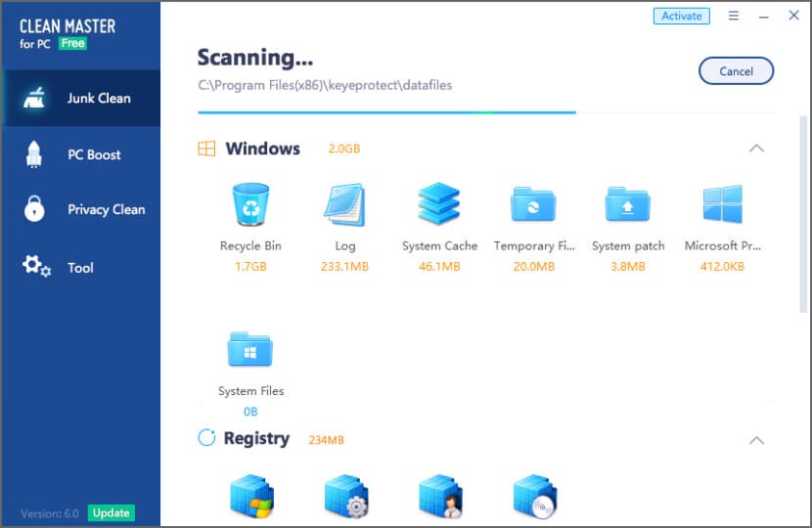Select registry icon with user figure
Screen dimensions: 812x528
[x=440, y=496]
